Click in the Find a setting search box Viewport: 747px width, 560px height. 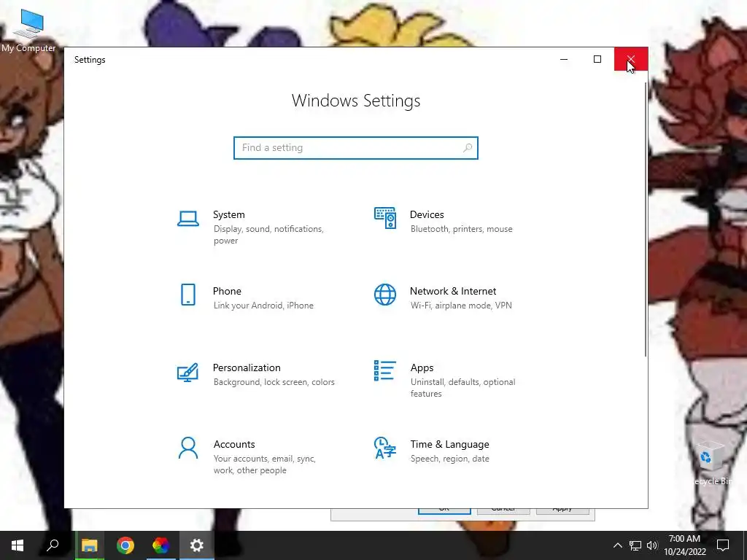(x=356, y=147)
